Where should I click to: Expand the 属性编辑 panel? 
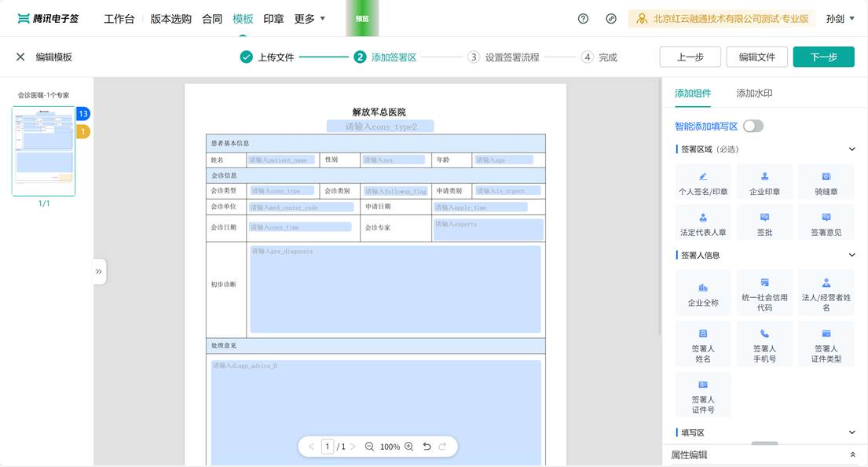[x=852, y=455]
